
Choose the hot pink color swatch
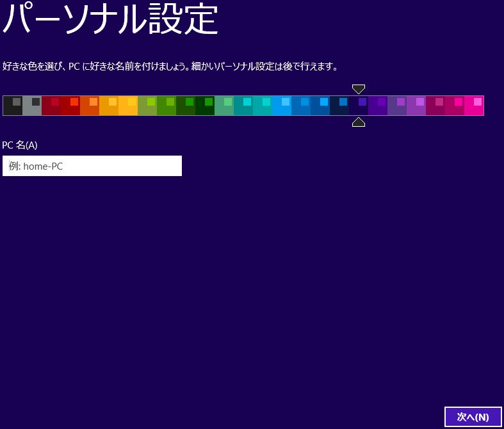[x=474, y=106]
